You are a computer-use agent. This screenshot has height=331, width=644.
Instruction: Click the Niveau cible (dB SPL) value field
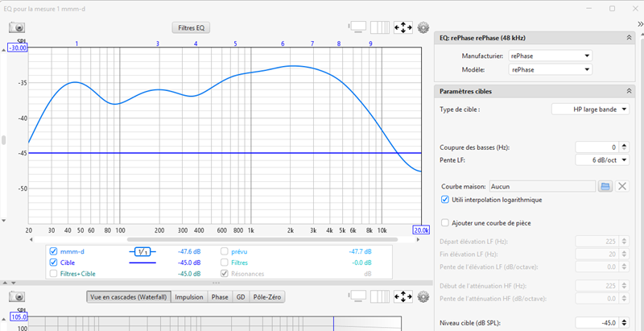point(597,323)
